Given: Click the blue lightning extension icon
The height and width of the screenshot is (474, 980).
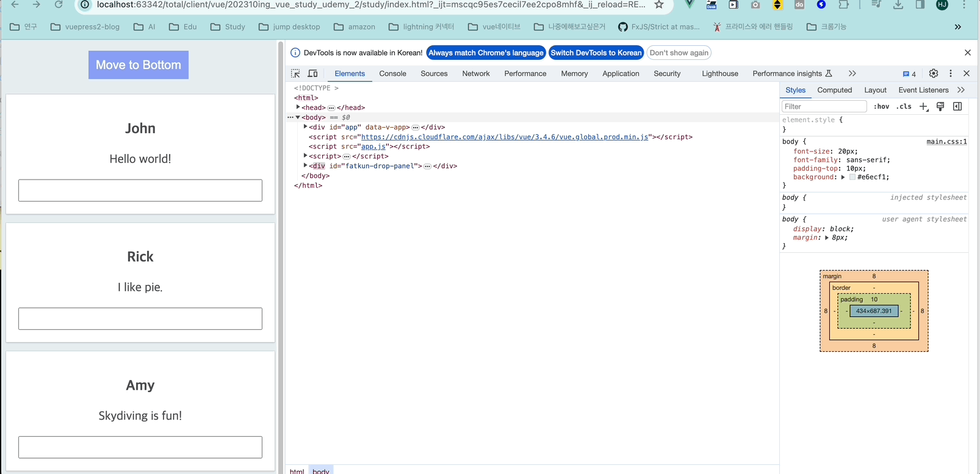Looking at the screenshot, I should coord(821,5).
